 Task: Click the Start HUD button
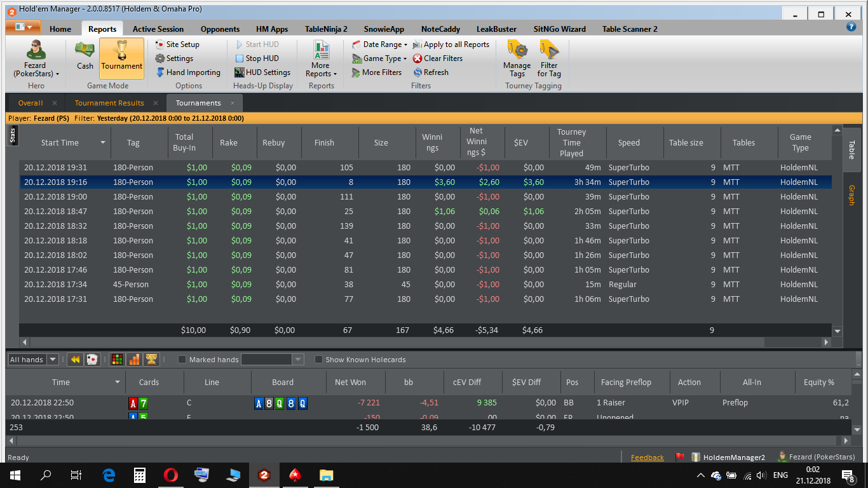[x=257, y=44]
